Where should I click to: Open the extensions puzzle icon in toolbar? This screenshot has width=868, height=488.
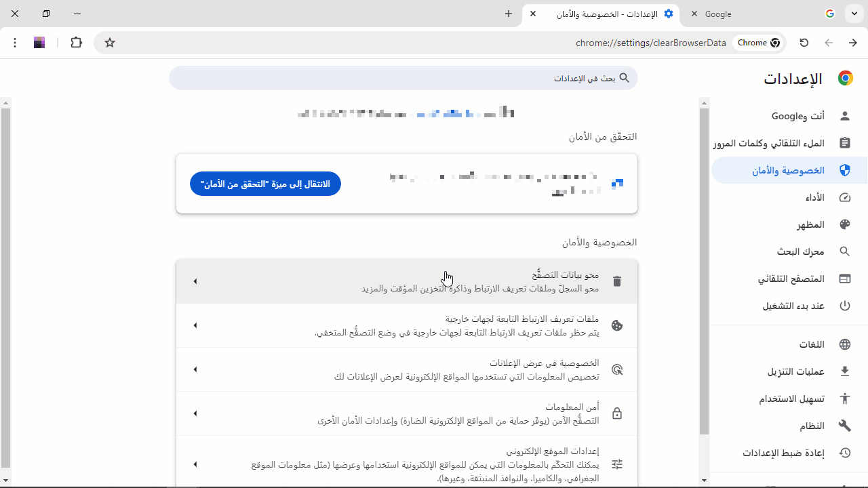click(76, 43)
